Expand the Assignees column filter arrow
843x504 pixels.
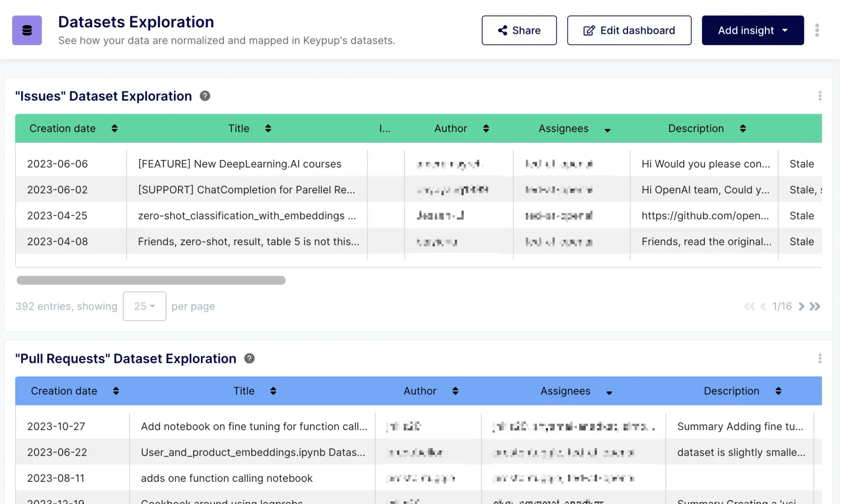[609, 130]
